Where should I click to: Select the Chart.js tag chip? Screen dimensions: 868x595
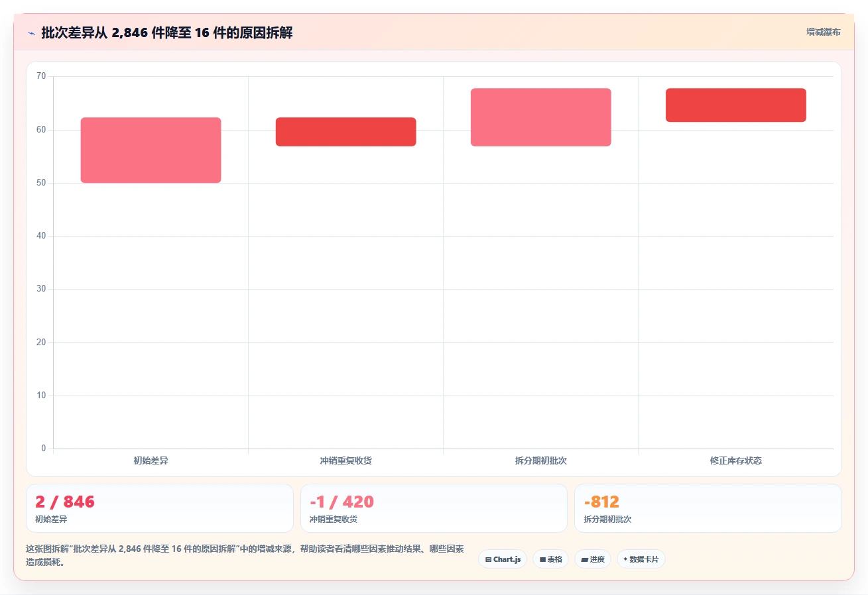pos(502,559)
